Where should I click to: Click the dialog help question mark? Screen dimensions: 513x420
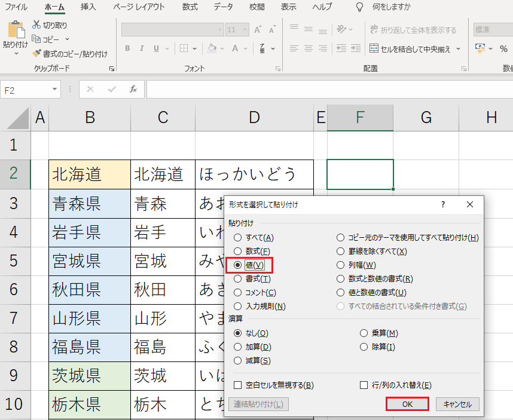(443, 204)
